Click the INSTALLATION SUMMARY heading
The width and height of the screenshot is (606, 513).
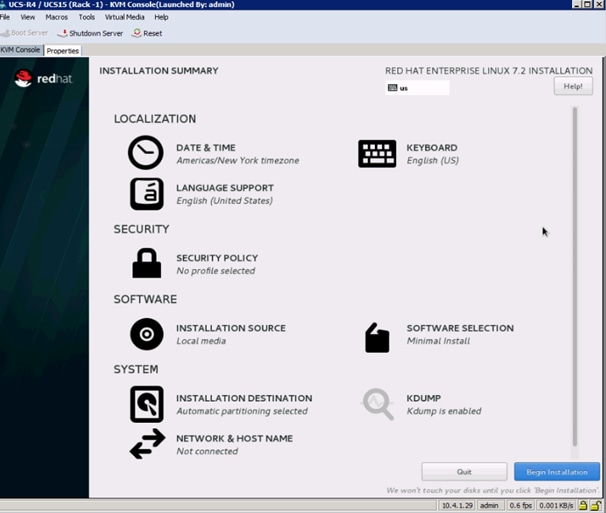[x=159, y=71]
